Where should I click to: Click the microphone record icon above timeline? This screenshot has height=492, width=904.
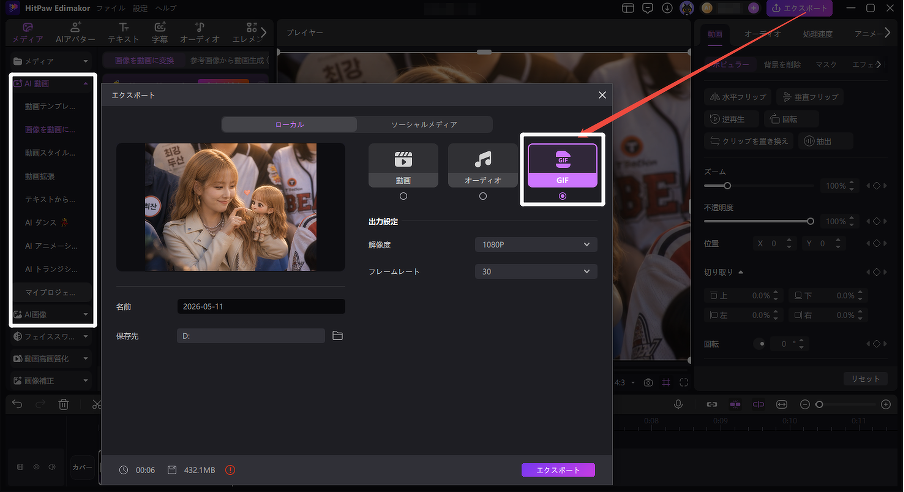tap(679, 404)
